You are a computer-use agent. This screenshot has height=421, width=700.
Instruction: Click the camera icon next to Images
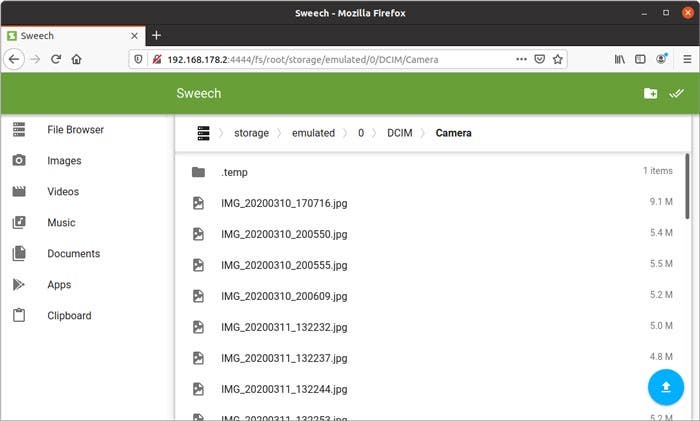(19, 160)
